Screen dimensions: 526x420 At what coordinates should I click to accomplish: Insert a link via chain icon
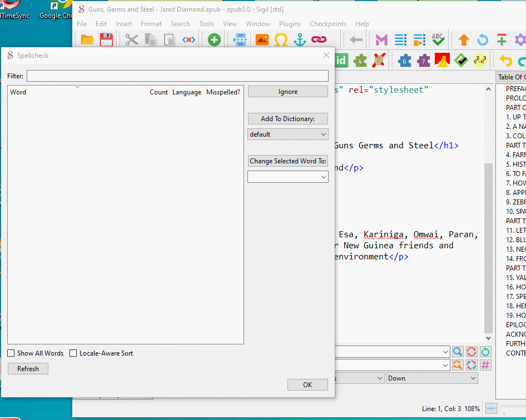coord(319,40)
